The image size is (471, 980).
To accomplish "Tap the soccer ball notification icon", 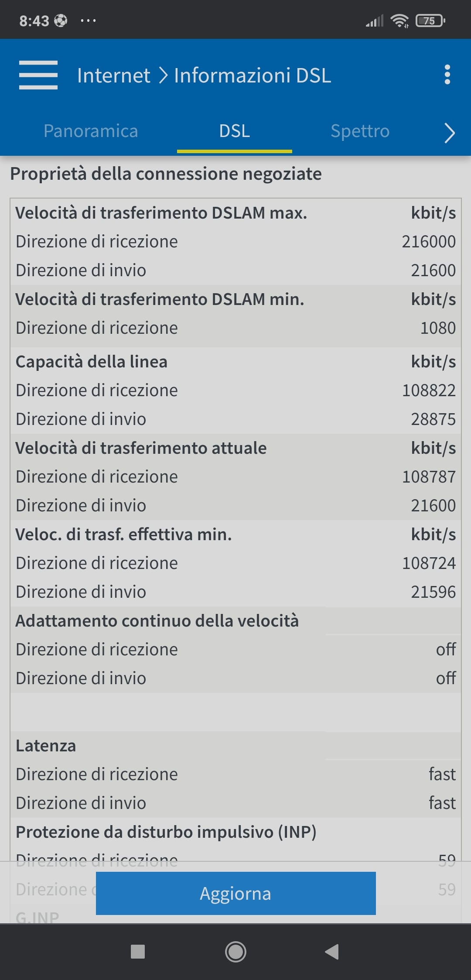I will pyautogui.click(x=61, y=21).
